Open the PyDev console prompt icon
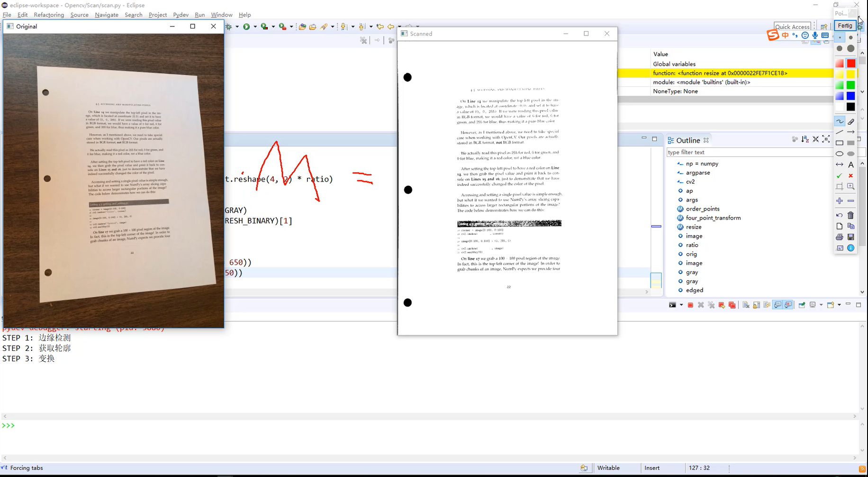868x477 pixels. [x=672, y=305]
